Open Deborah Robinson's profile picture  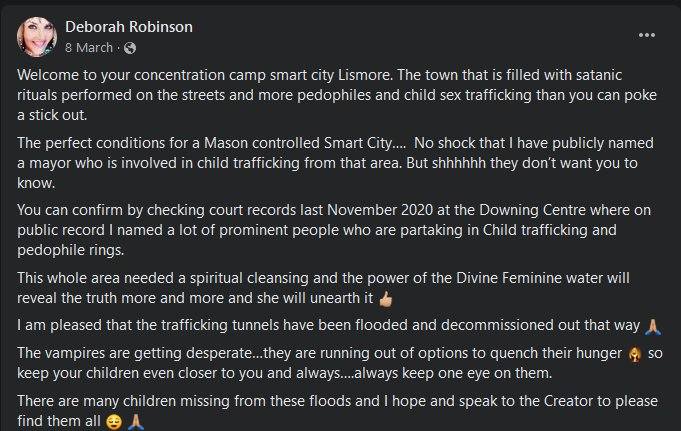[x=36, y=36]
